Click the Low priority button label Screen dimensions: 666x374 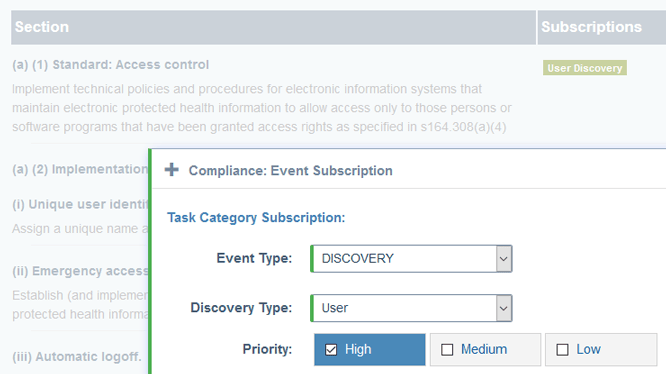point(588,349)
